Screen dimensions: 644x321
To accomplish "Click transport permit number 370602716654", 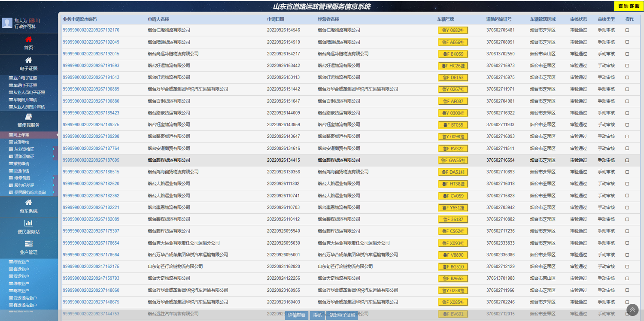I will pyautogui.click(x=501, y=160).
